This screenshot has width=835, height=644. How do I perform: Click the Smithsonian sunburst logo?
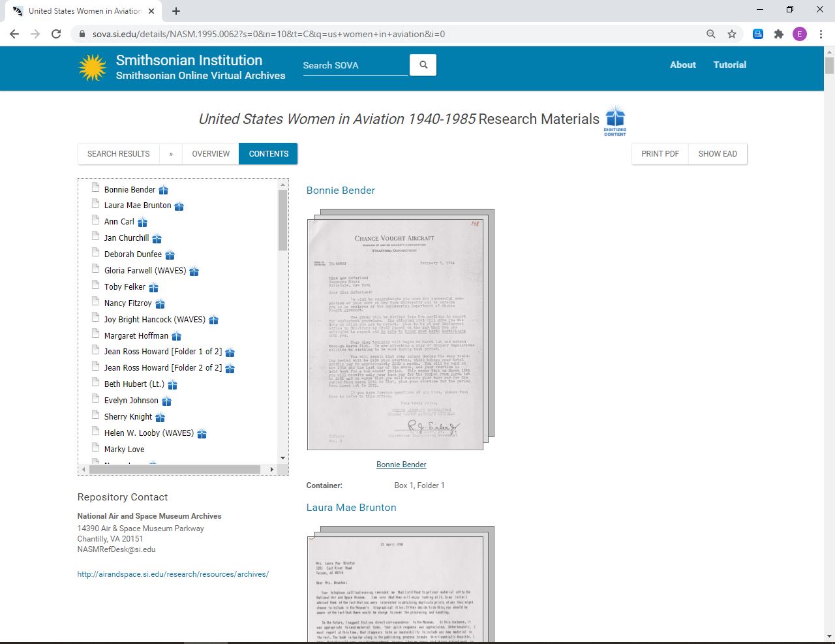pyautogui.click(x=93, y=67)
